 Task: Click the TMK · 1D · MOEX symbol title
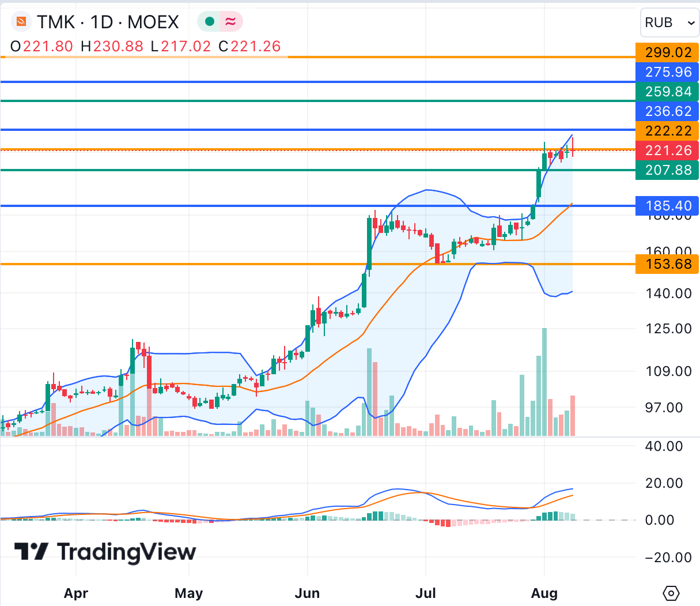[x=108, y=22]
